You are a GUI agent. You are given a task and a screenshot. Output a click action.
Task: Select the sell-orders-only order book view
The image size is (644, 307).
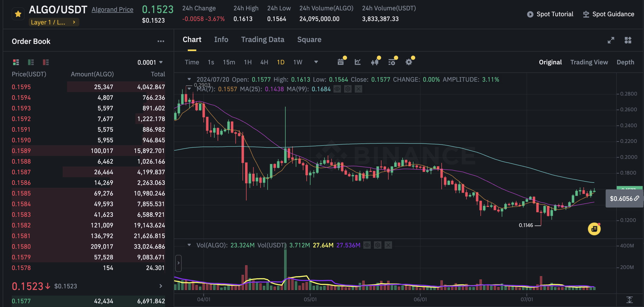(46, 62)
